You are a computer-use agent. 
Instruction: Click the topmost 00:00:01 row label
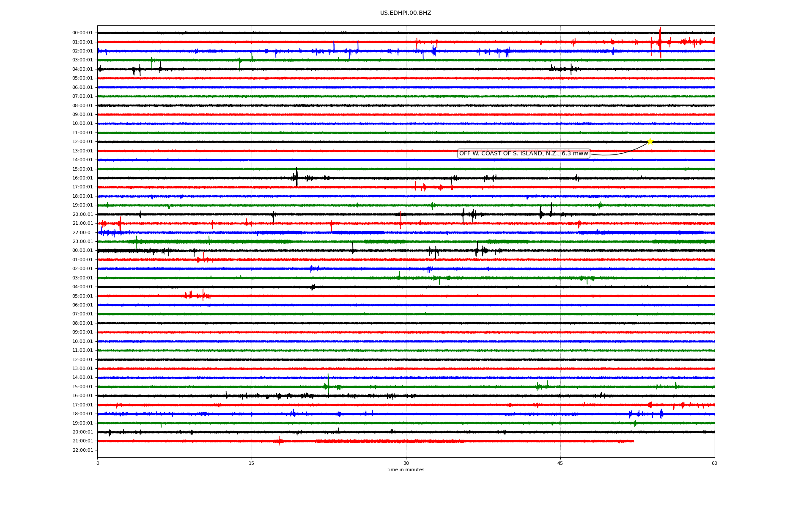coord(82,33)
